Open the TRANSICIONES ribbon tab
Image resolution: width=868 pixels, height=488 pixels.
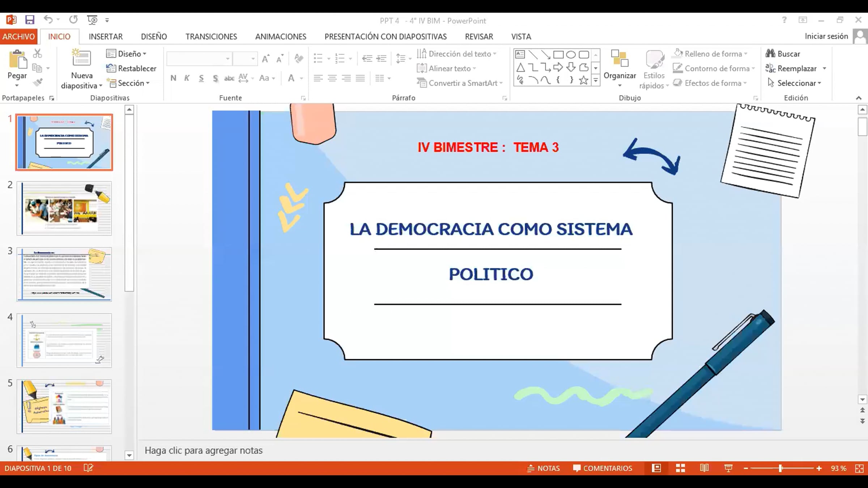(211, 37)
